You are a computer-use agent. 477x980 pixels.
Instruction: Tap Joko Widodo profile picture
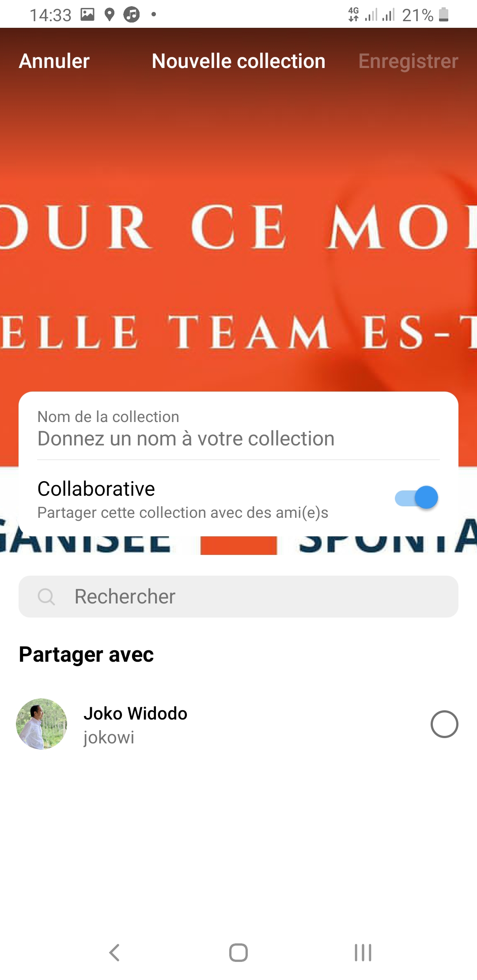pyautogui.click(x=42, y=724)
